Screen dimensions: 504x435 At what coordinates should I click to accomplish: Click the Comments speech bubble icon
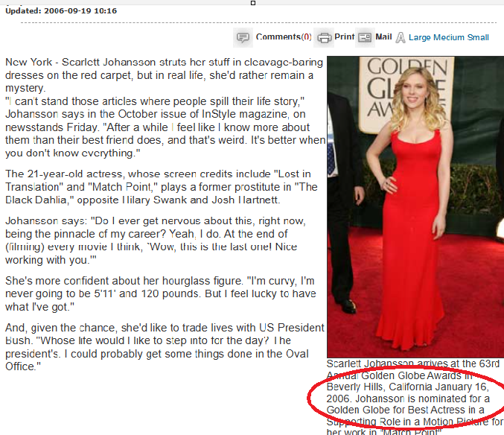[x=243, y=37]
